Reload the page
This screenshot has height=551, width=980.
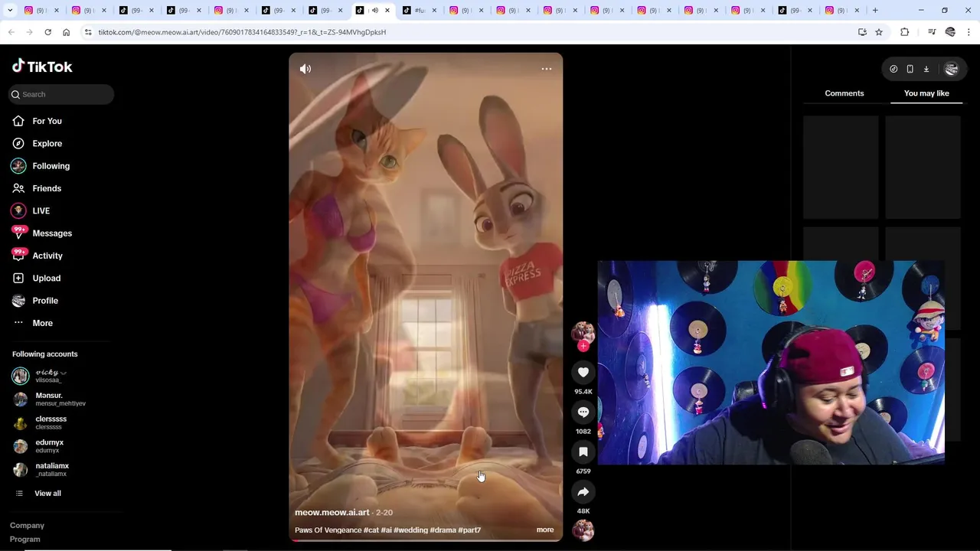[x=47, y=32]
